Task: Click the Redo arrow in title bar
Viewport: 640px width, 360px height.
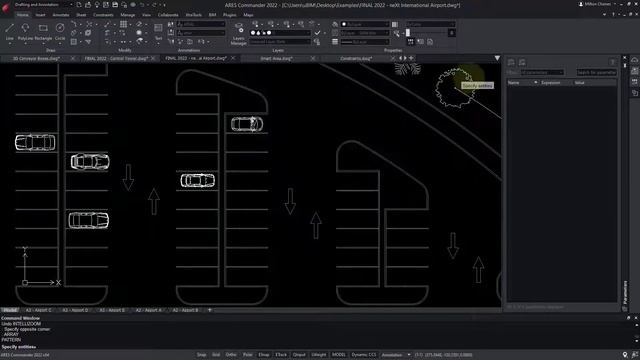Action: coord(154,4)
